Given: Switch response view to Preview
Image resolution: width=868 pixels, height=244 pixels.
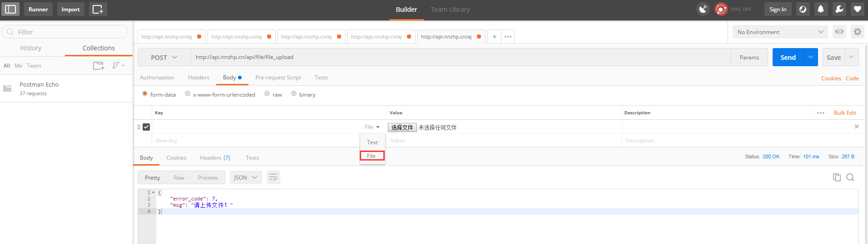Looking at the screenshot, I should [x=208, y=177].
